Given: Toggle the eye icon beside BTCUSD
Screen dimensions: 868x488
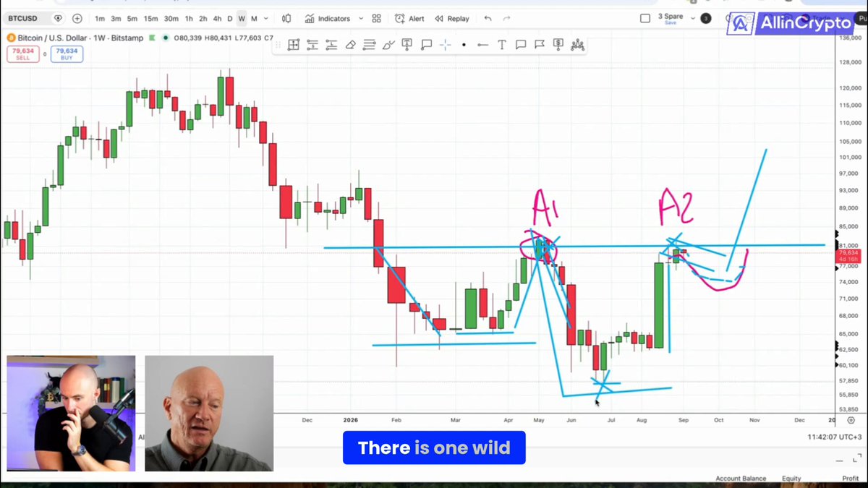Looking at the screenshot, I should pyautogui.click(x=59, y=18).
